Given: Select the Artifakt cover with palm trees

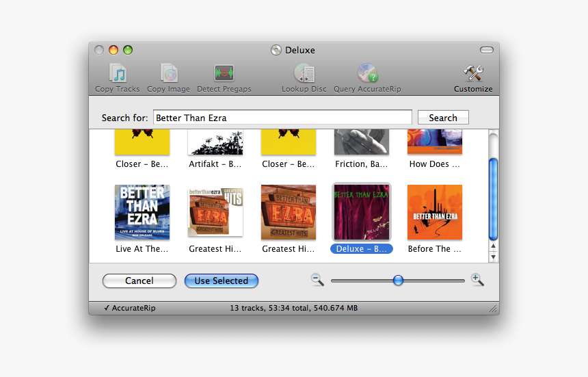Looking at the screenshot, I should (215, 142).
